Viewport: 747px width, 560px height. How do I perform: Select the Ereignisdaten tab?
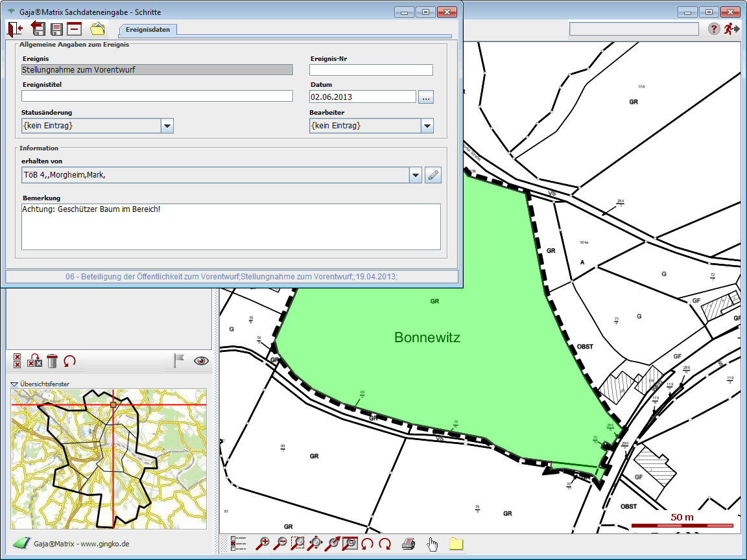148,30
